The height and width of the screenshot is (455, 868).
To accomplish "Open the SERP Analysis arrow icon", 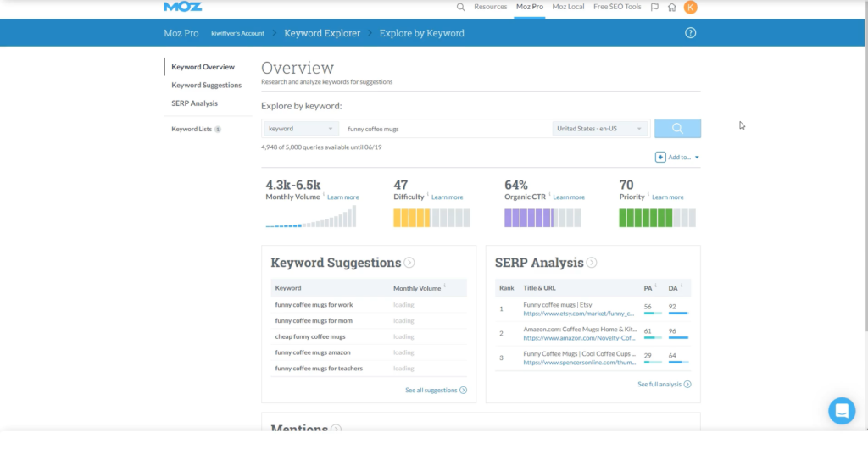I will pos(592,263).
